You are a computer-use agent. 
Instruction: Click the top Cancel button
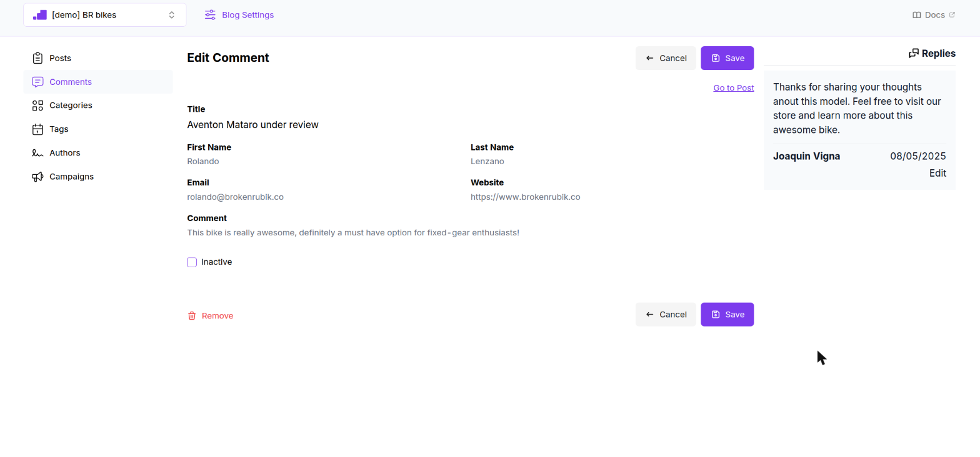coord(666,58)
